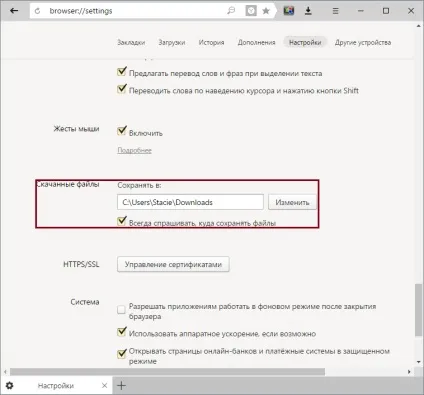
Task: Select the Настройки section
Action: tap(305, 42)
